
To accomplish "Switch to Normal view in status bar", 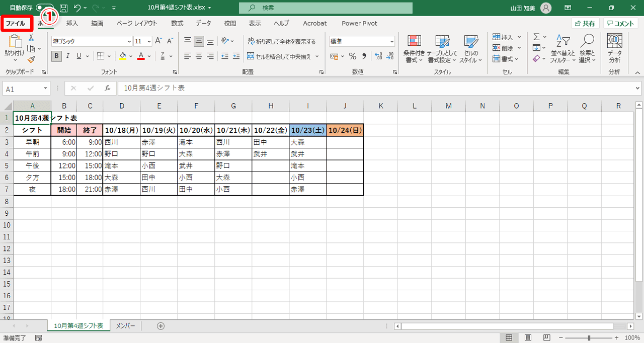I will (509, 338).
